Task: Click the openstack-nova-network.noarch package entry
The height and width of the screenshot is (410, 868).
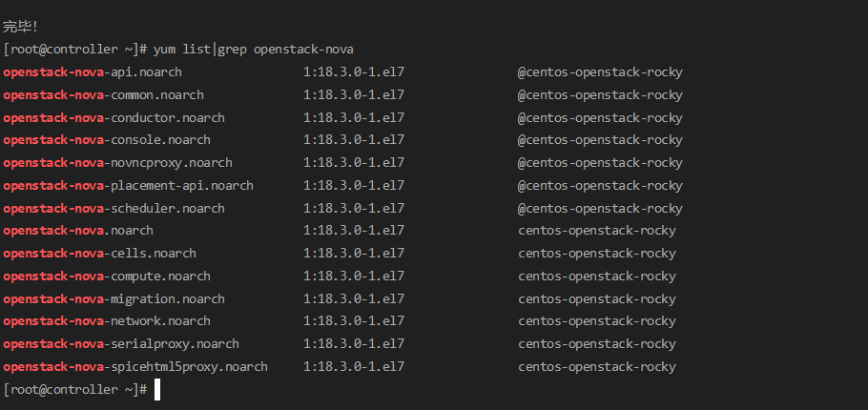Action: [x=107, y=321]
